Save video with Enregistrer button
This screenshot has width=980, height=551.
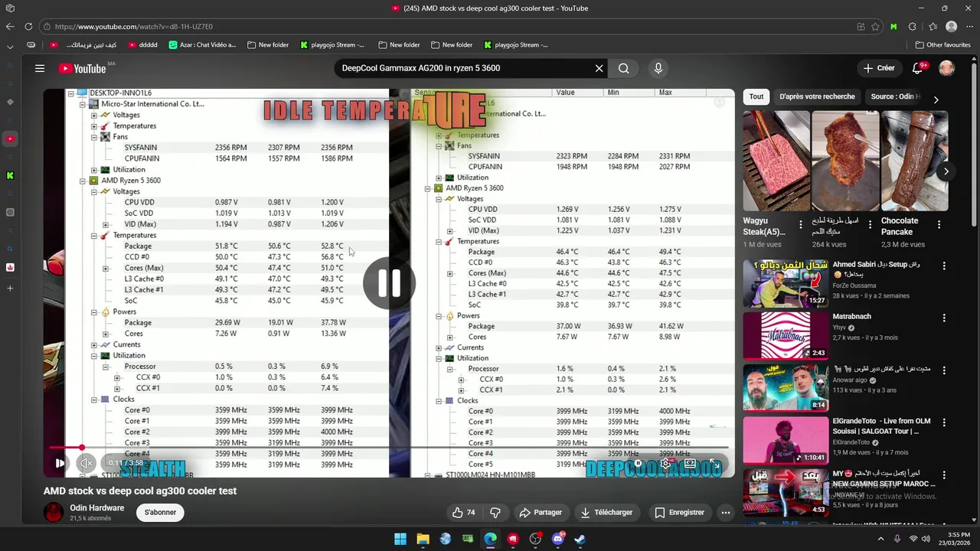(680, 513)
